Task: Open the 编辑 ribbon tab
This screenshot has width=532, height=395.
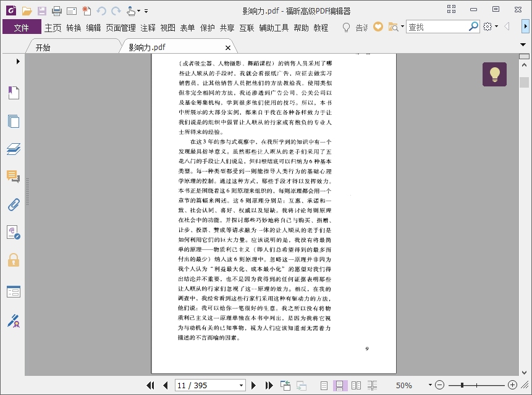Action: [x=93, y=27]
